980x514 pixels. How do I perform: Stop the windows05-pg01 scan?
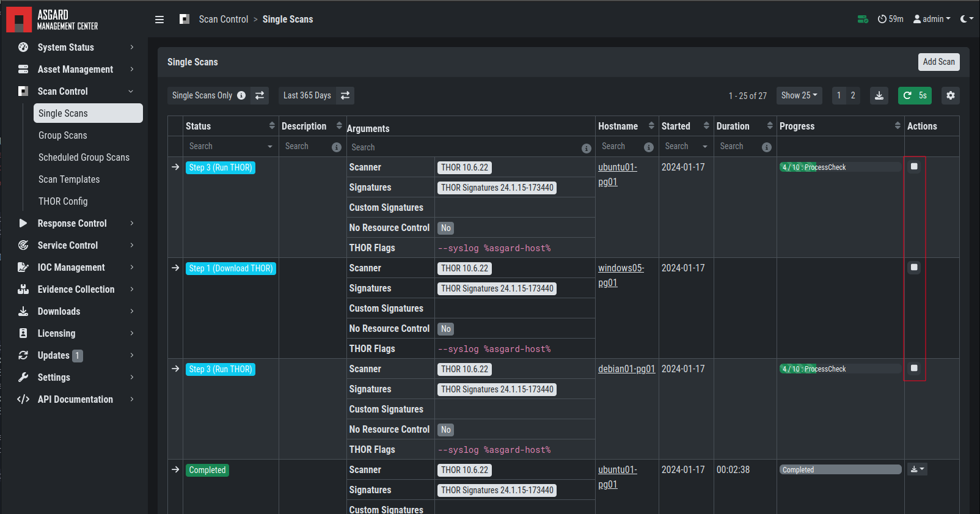914,267
